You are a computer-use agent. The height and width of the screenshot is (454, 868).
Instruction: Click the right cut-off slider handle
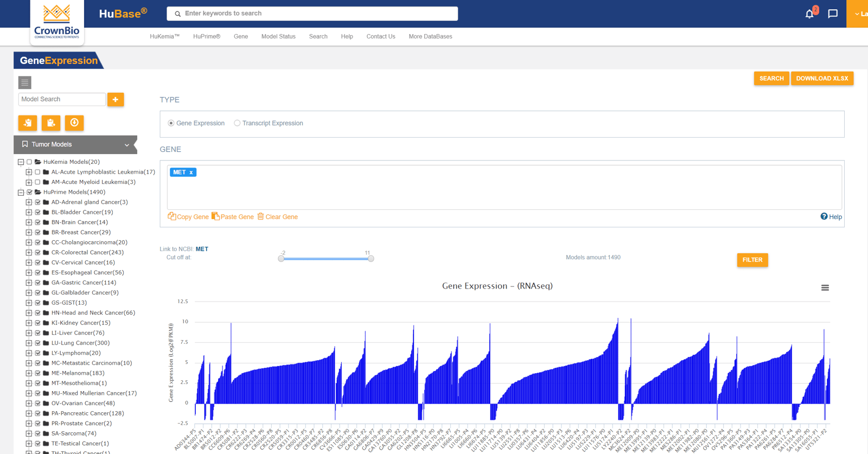pyautogui.click(x=371, y=259)
